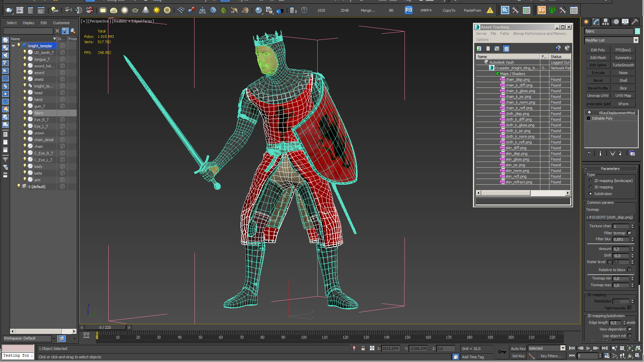The width and height of the screenshot is (644, 362).
Task: Switch Asset Tracking to tree view icon
Action: click(497, 49)
